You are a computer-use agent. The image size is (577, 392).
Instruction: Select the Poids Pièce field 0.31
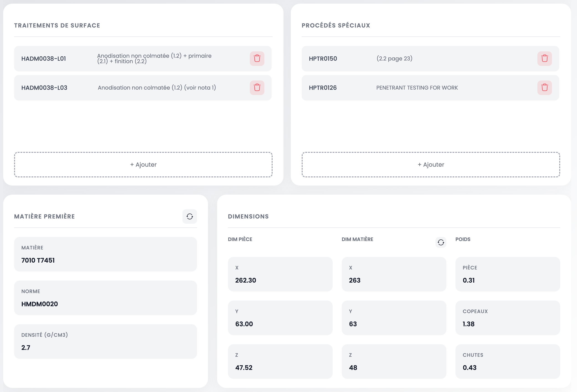click(x=507, y=280)
